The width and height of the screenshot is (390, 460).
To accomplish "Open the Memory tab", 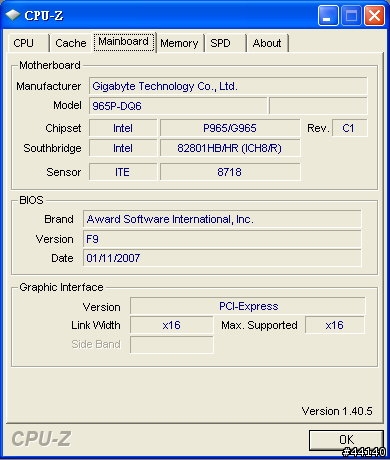I will pos(180,43).
